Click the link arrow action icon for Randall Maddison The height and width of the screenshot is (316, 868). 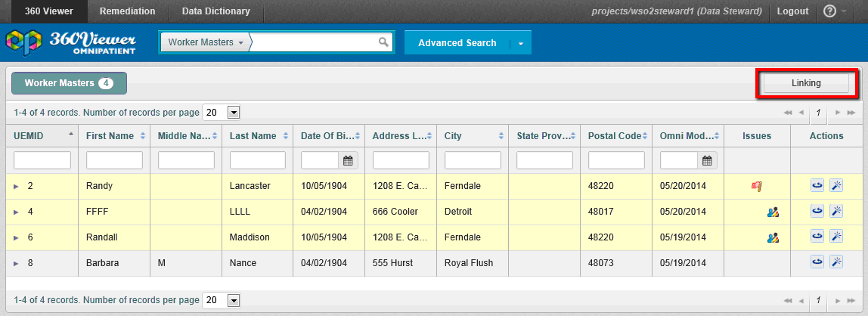point(817,237)
